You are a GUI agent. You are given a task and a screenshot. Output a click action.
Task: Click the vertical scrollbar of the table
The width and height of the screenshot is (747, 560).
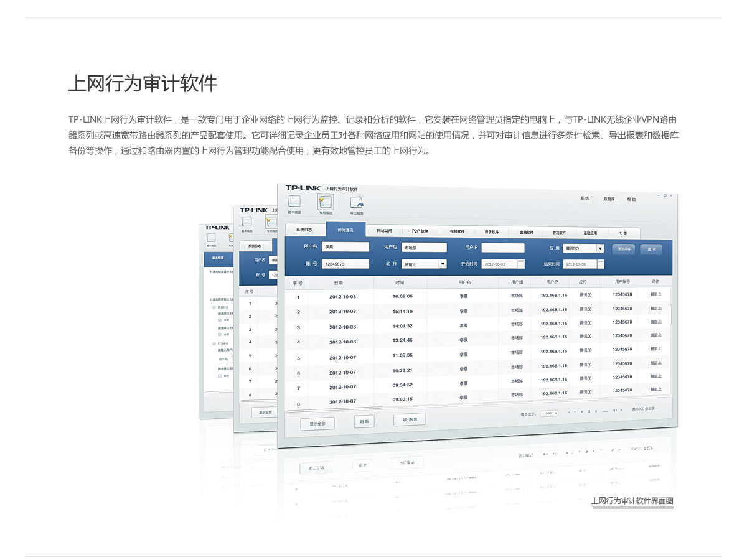click(671, 314)
